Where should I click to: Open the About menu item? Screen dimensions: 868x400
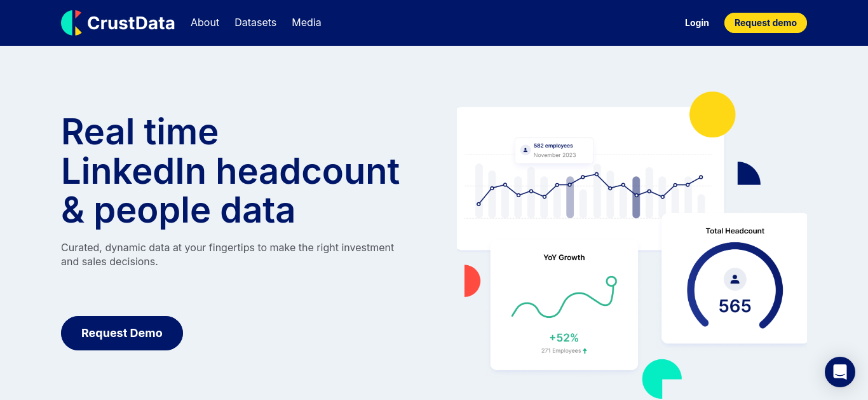pos(205,22)
